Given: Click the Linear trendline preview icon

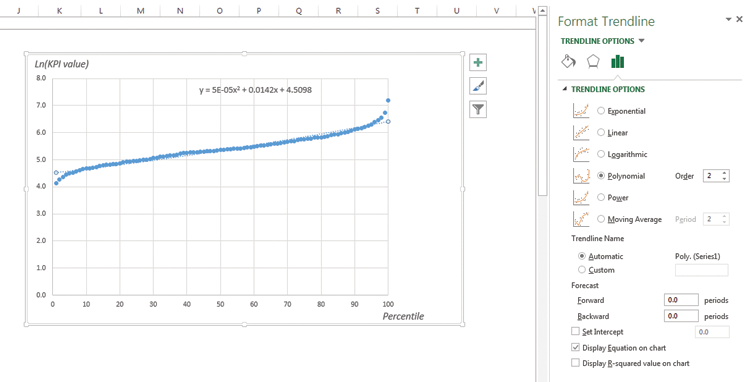Looking at the screenshot, I should point(581,132).
